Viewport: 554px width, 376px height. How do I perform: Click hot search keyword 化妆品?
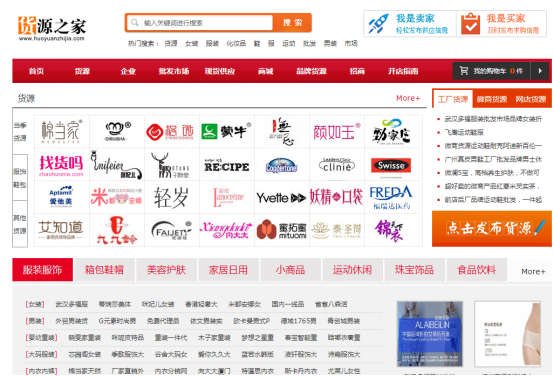tap(236, 43)
